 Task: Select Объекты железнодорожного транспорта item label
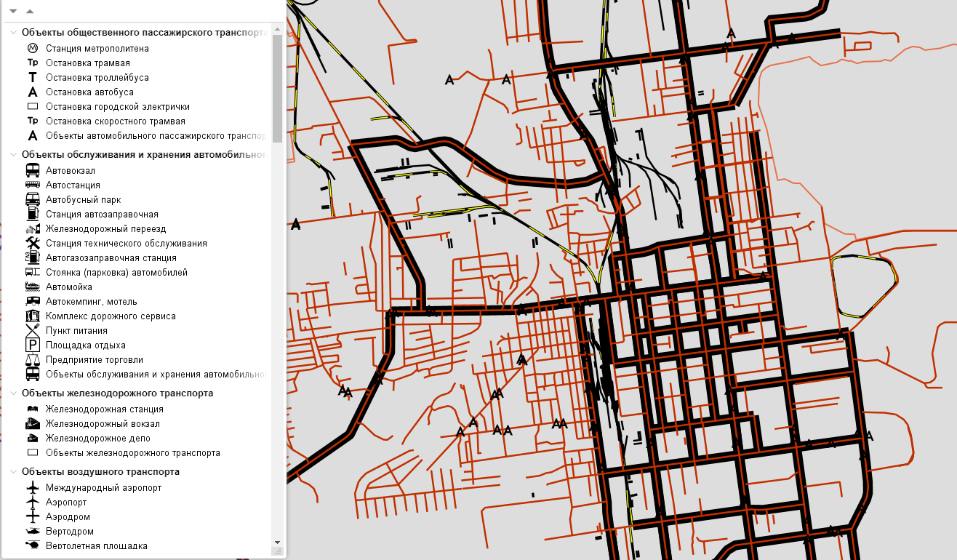[x=133, y=452]
